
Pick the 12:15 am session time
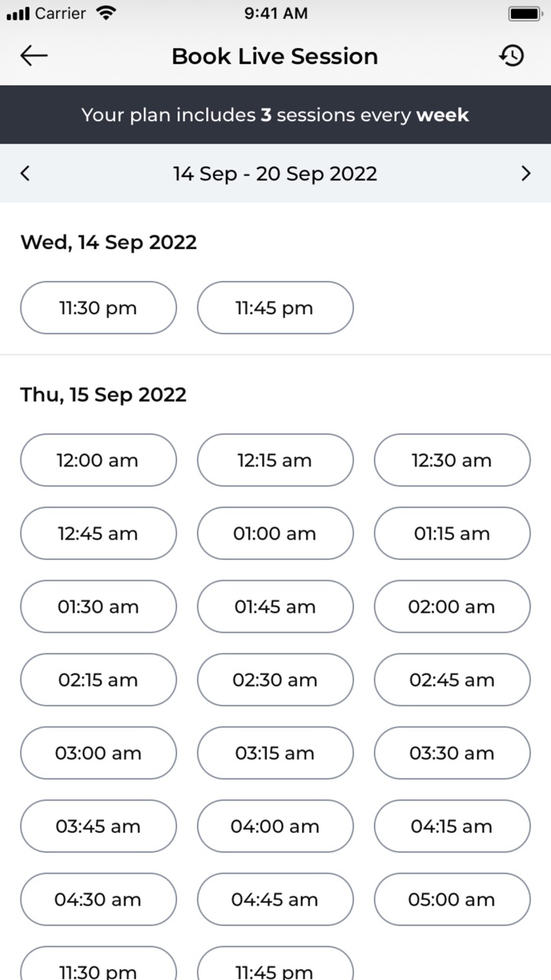pos(275,460)
